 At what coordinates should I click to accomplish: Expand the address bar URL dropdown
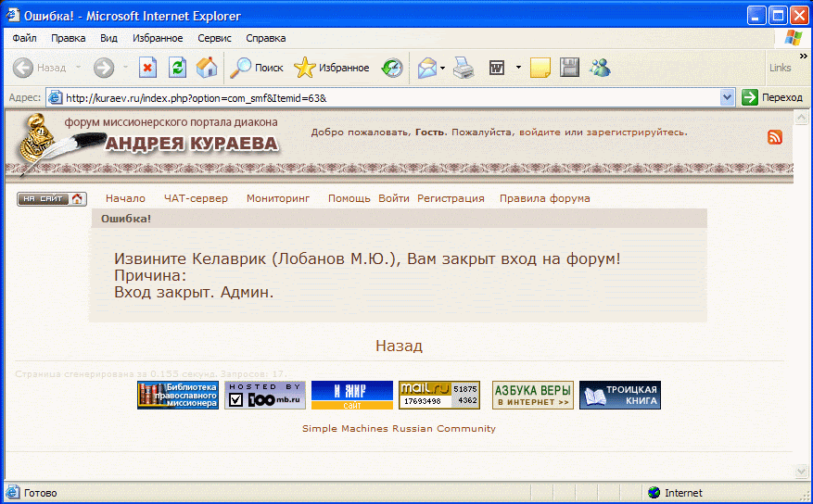(x=728, y=97)
